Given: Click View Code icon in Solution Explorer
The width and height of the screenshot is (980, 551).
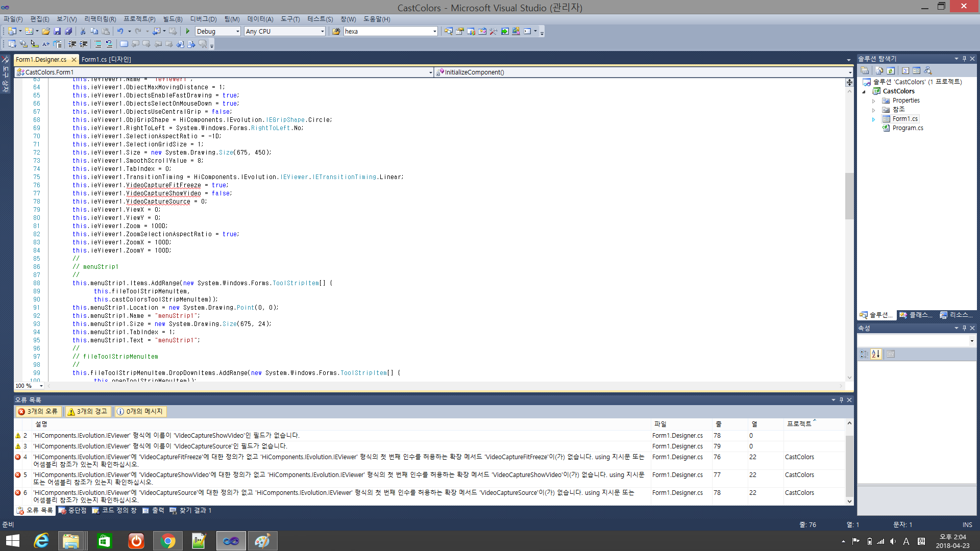Looking at the screenshot, I should pos(905,71).
